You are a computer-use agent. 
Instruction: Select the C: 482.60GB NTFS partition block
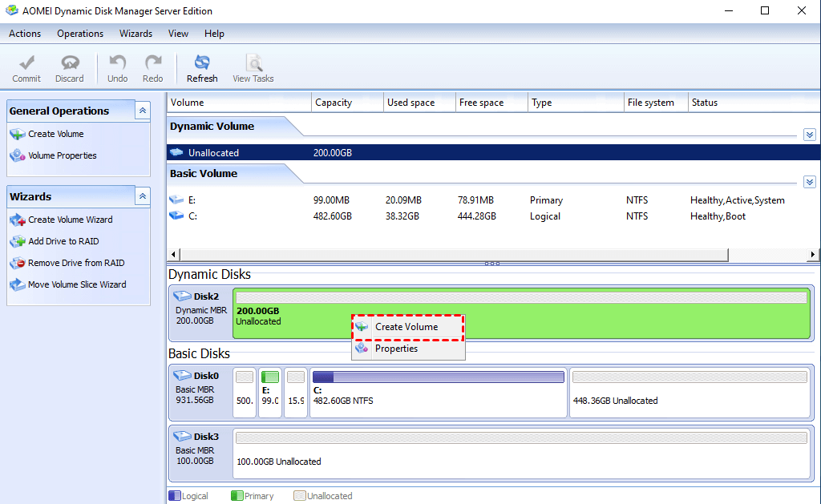[439, 393]
